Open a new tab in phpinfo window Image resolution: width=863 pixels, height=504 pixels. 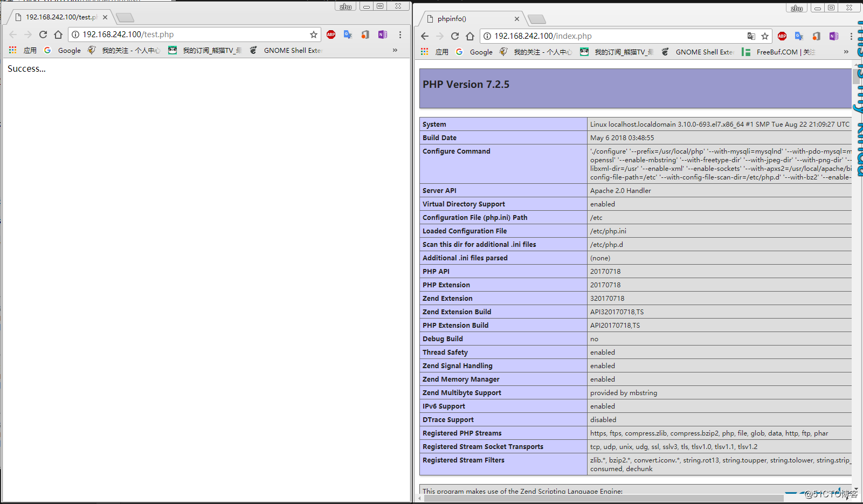(537, 19)
